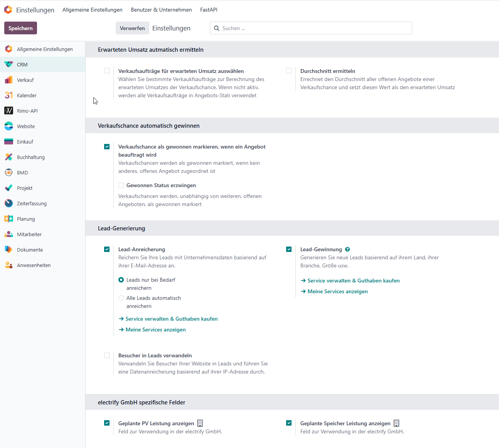Select the BMD sidebar icon
This screenshot has height=448, width=499.
8,172
